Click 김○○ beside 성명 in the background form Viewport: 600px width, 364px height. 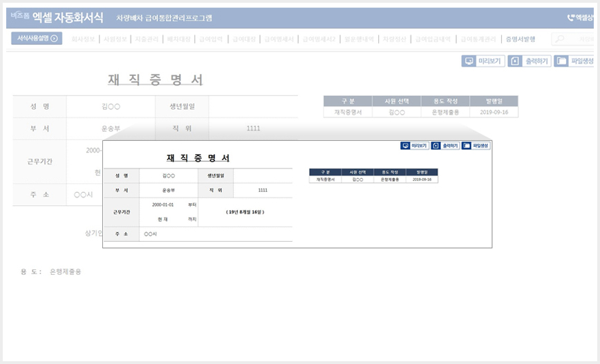[x=111, y=106]
